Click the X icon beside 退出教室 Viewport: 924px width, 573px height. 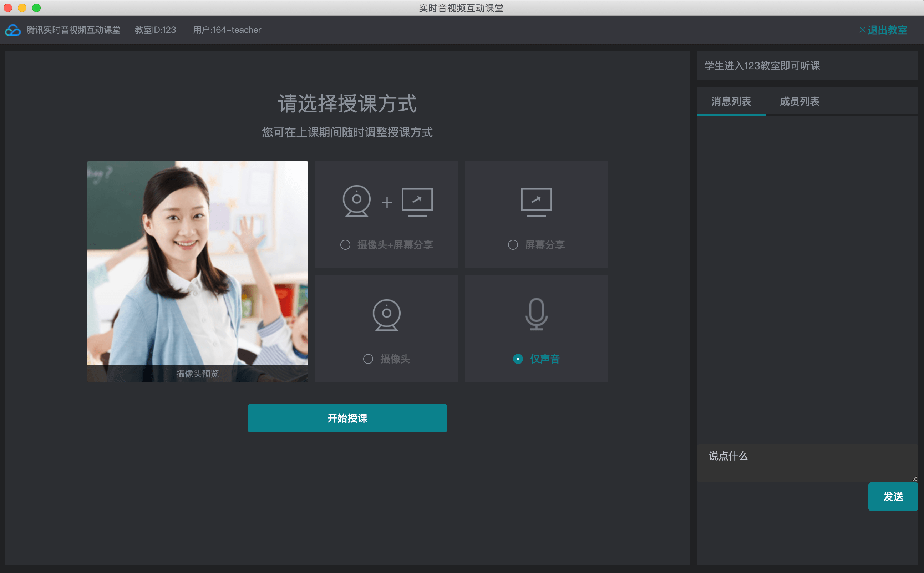[862, 30]
